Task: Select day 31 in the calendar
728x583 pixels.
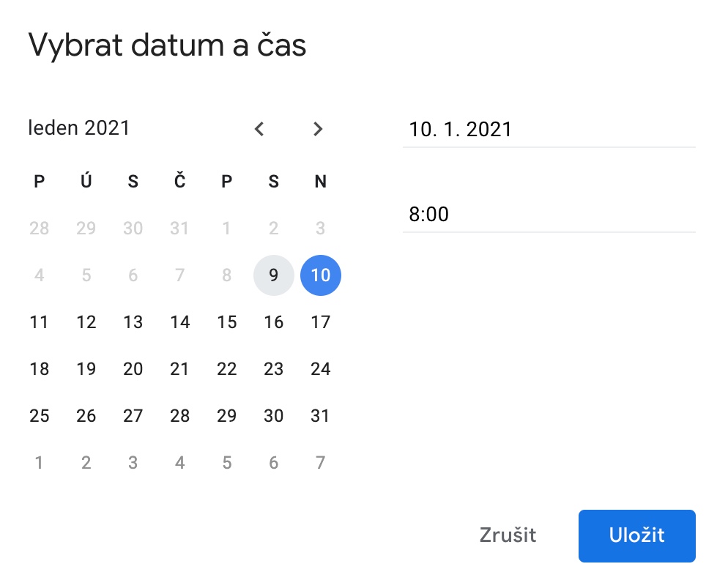Action: coord(321,416)
